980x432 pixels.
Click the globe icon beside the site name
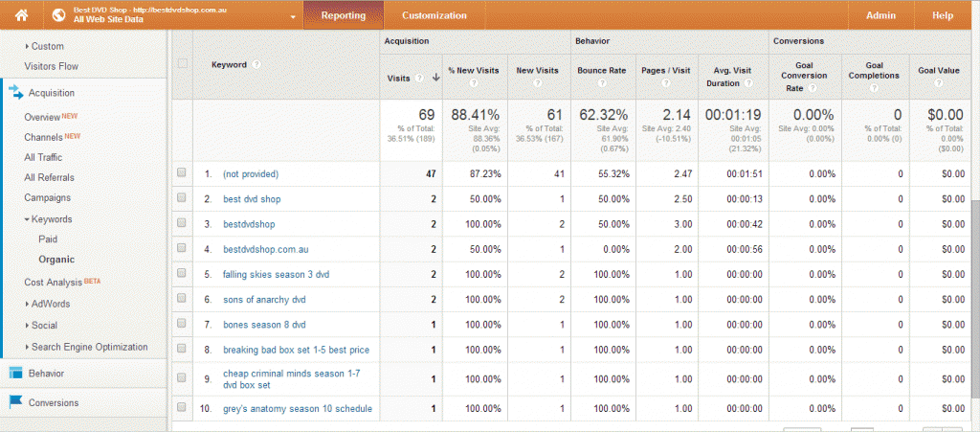pyautogui.click(x=58, y=15)
